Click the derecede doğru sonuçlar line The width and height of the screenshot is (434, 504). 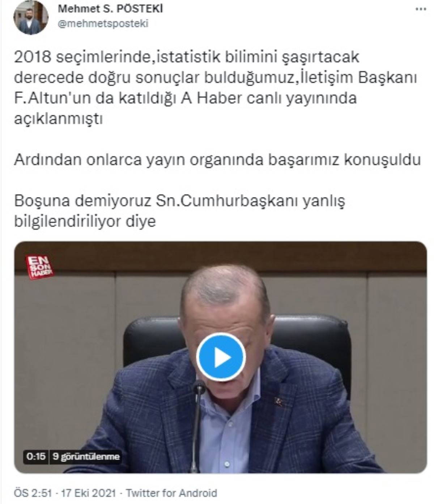click(216, 78)
